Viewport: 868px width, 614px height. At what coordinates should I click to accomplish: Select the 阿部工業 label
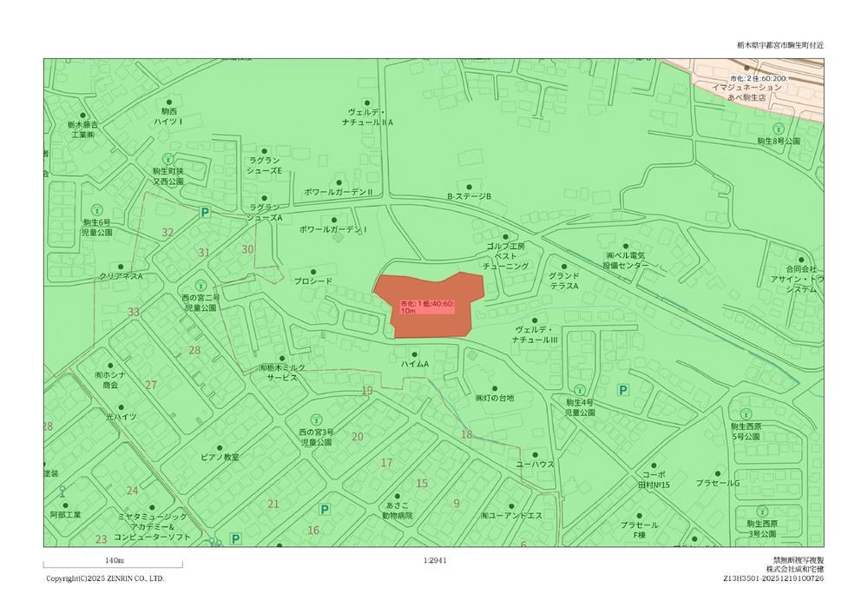click(x=65, y=514)
